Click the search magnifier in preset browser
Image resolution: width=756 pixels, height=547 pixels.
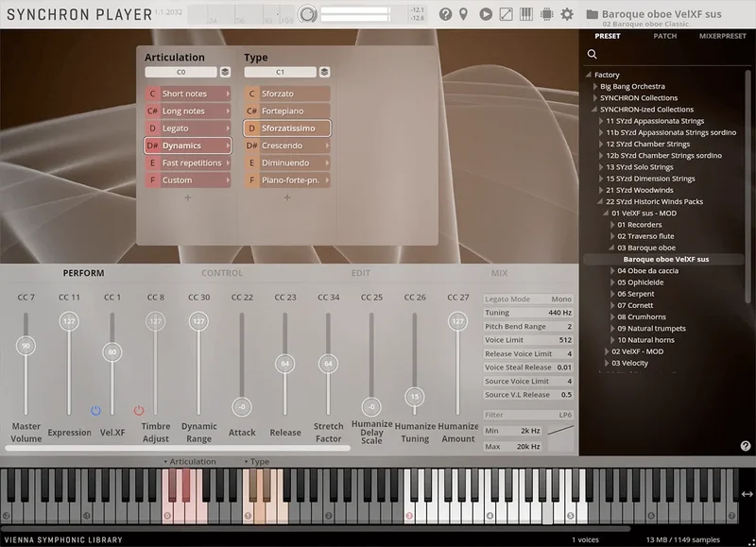coord(593,54)
